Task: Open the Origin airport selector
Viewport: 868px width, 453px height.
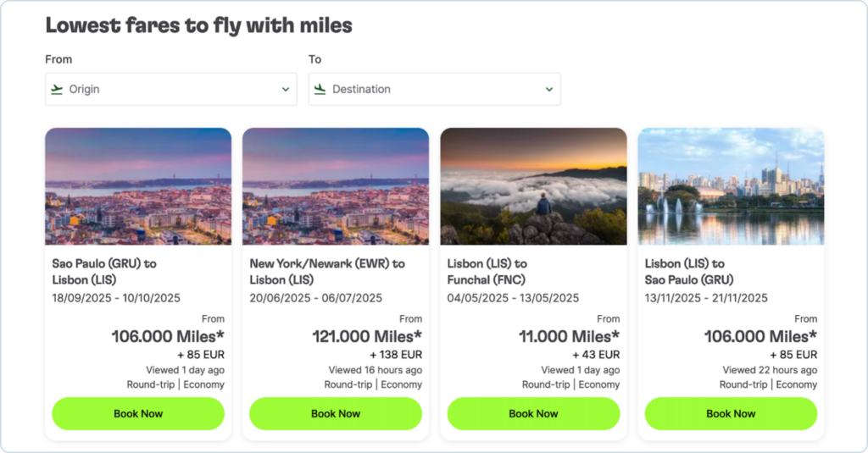Action: pyautogui.click(x=170, y=89)
